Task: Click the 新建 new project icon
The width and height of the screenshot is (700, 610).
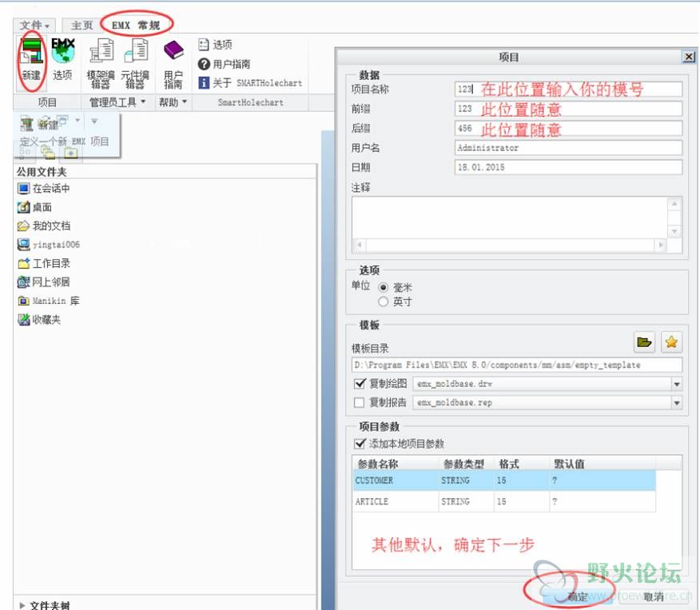Action: click(x=32, y=60)
